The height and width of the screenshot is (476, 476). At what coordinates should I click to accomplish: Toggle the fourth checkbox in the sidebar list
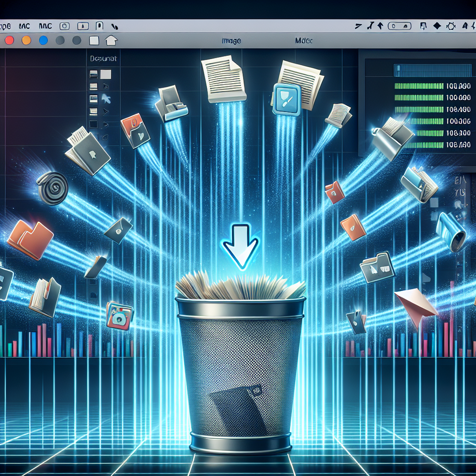pos(93,111)
